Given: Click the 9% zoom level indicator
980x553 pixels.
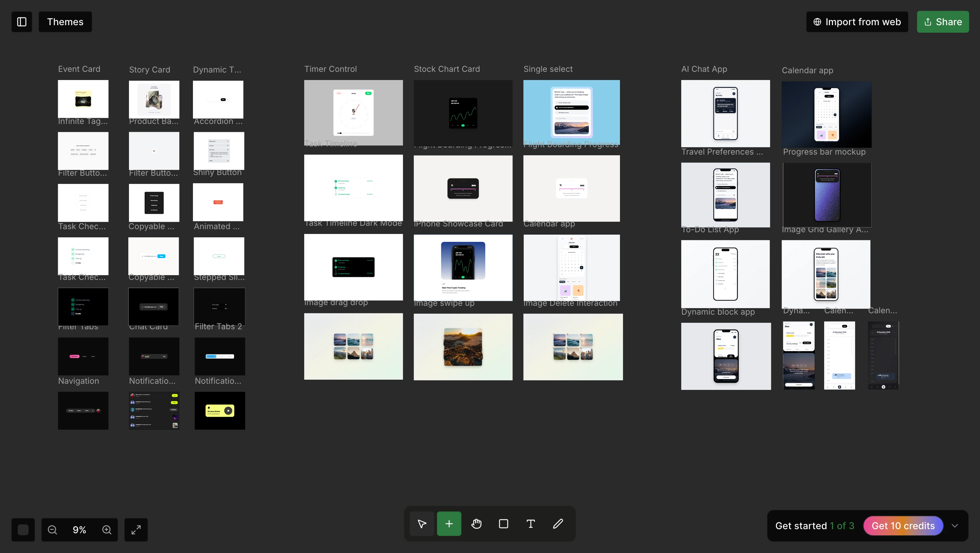Looking at the screenshot, I should [79, 530].
